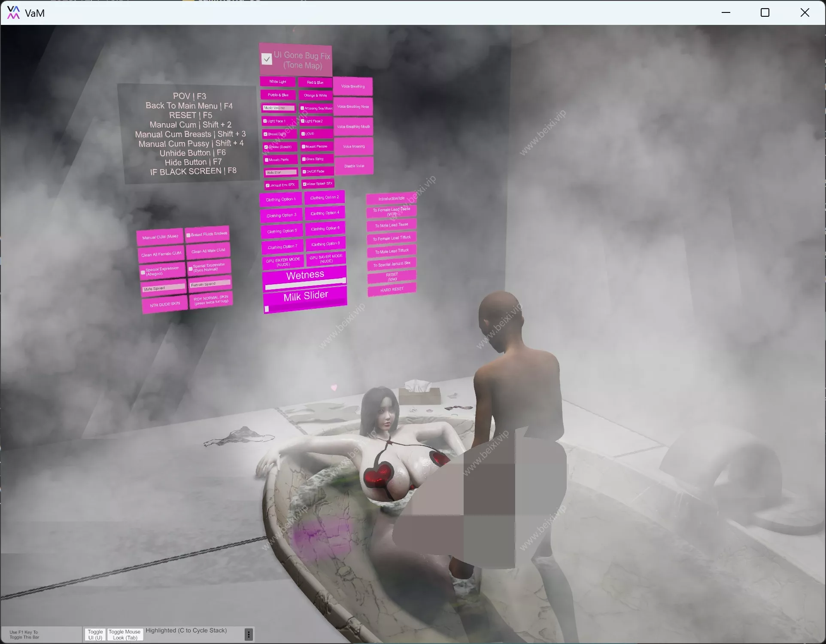Activate 'GPU SAVER MODE (NUDE)'
Image resolution: width=826 pixels, height=644 pixels.
(x=326, y=259)
